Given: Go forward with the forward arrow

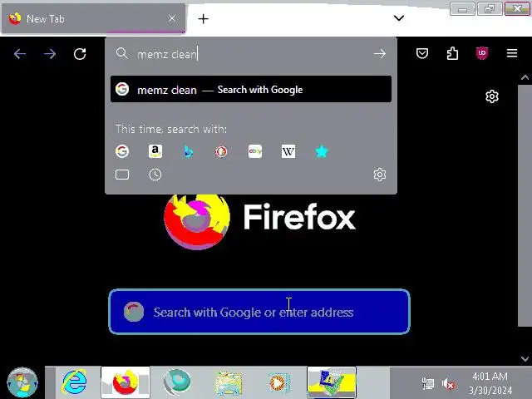Looking at the screenshot, I should pyautogui.click(x=50, y=53).
